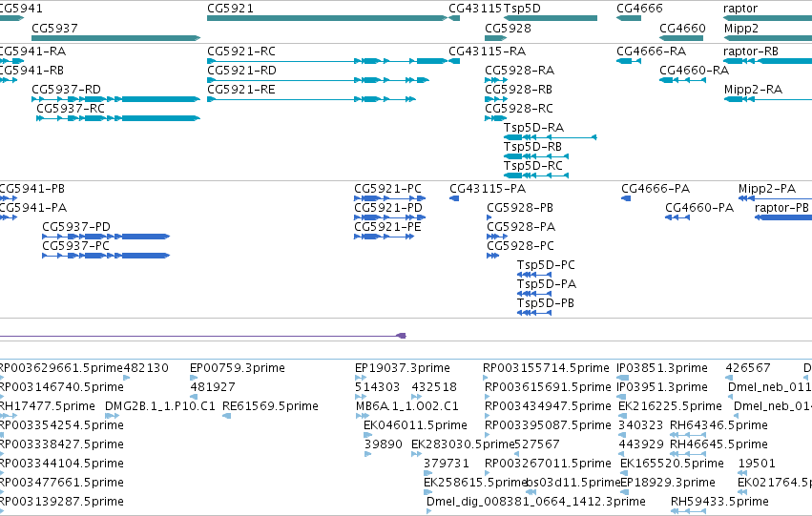The image size is (812, 516).
Task: Select EST RP003615691.5prime
Action: (x=548, y=387)
